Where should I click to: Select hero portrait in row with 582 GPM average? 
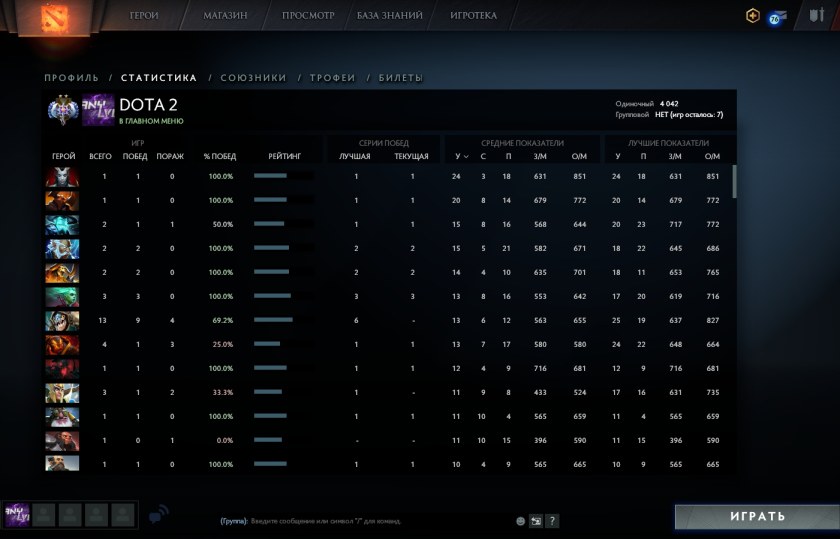click(x=62, y=249)
